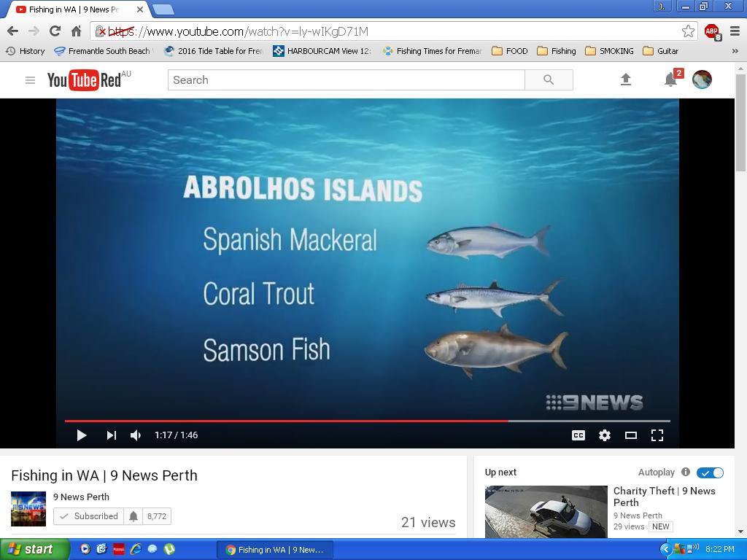747x560 pixels.
Task: Switch to theater mode
Action: point(631,435)
